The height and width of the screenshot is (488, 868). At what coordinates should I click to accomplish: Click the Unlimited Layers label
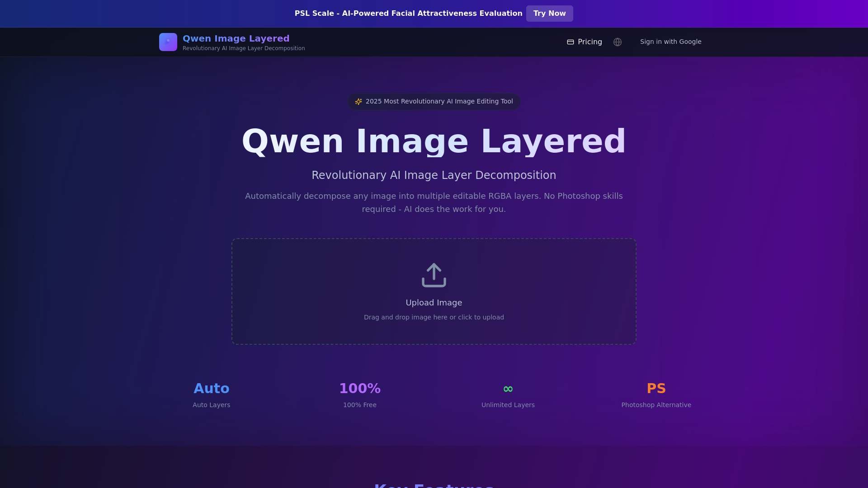508,405
